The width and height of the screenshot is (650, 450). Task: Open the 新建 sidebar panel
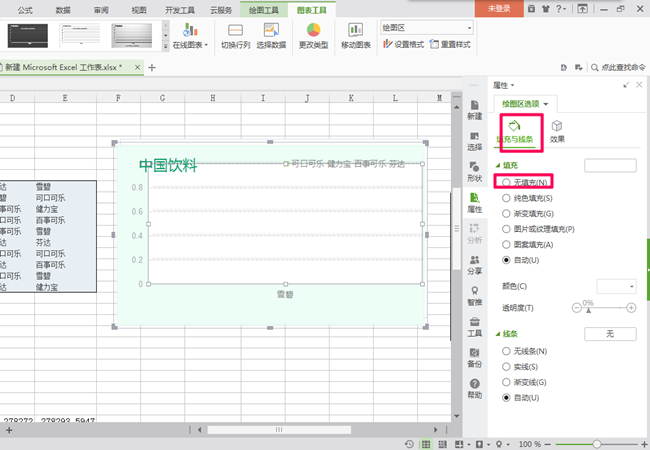pos(475,110)
